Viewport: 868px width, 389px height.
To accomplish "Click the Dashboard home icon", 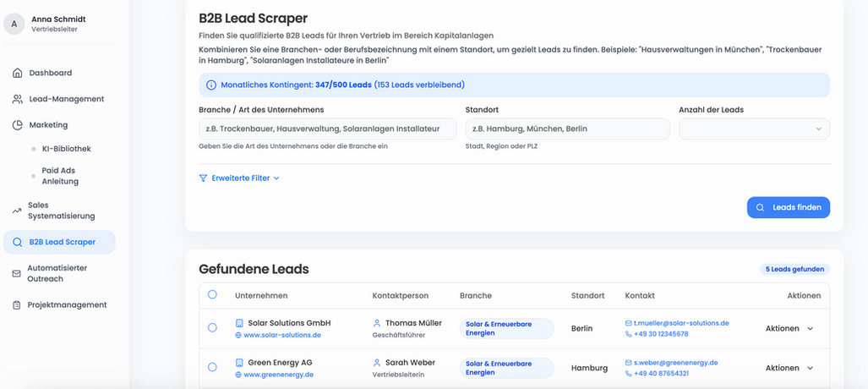I will click(x=18, y=73).
